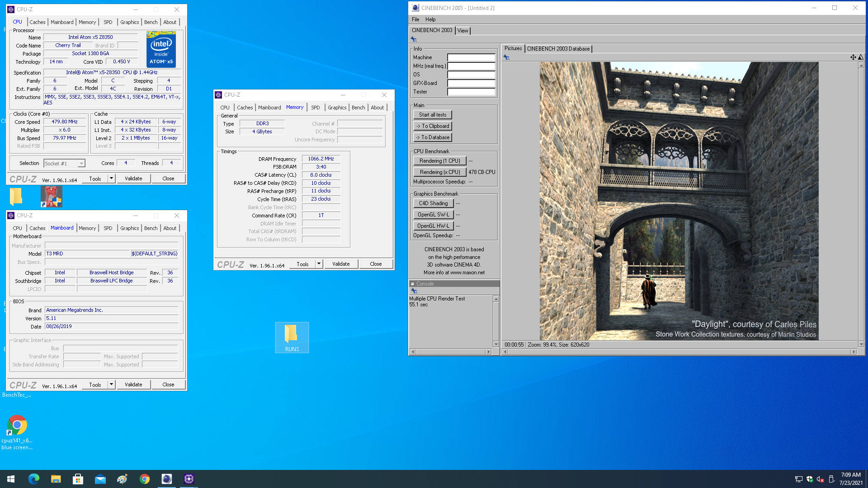The width and height of the screenshot is (868, 488).
Task: Click the console vertical scrollbar down arrow
Action: click(496, 344)
